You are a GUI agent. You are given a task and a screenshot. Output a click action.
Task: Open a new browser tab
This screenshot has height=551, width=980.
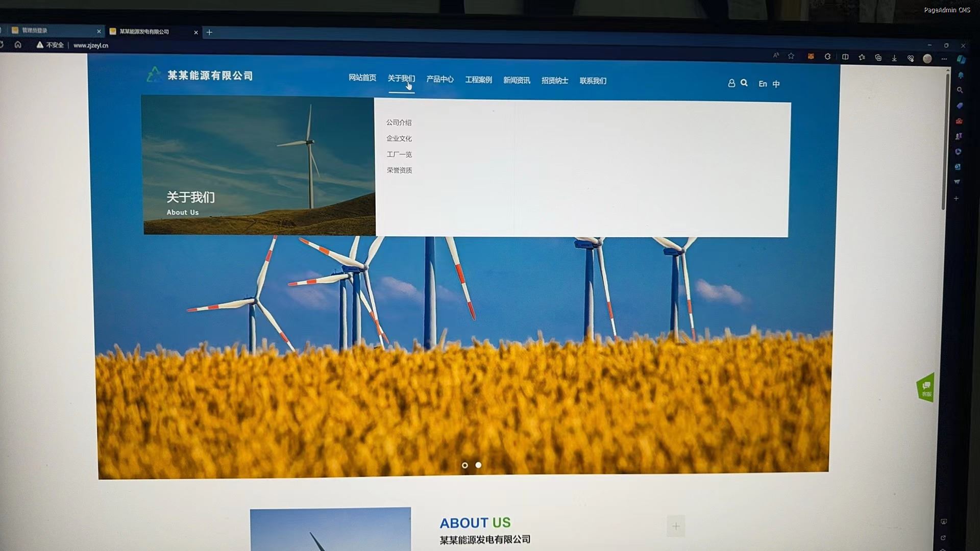pyautogui.click(x=209, y=32)
